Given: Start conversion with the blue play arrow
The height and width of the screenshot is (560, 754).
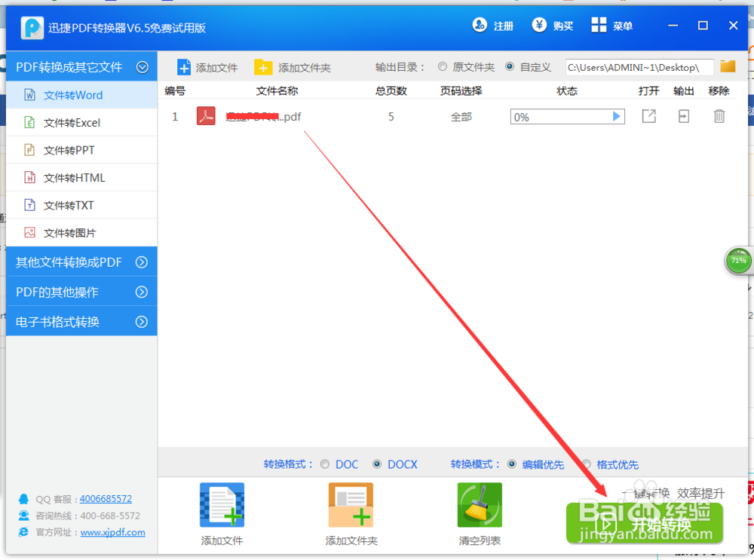Looking at the screenshot, I should (616, 116).
